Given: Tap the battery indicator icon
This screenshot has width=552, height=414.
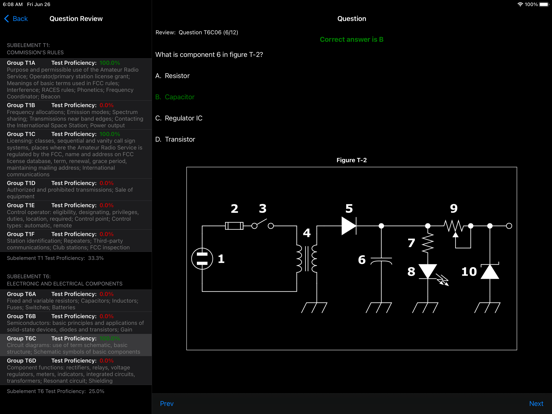Looking at the screenshot, I should 544,4.
